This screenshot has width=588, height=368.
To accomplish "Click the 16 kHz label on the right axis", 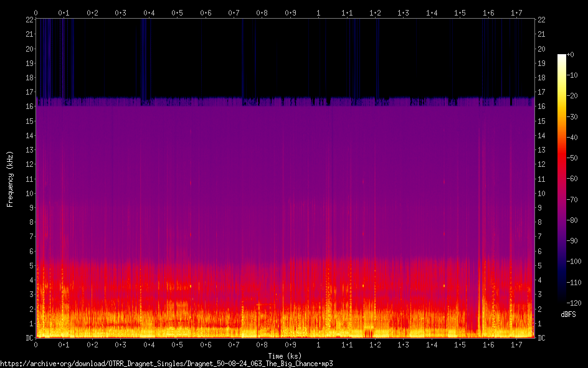I will (542, 107).
